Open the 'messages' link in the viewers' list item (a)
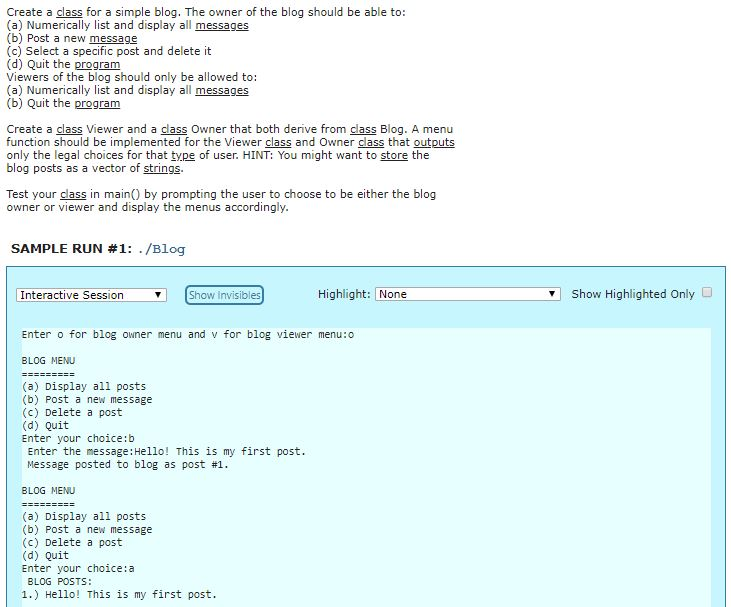 [221, 90]
